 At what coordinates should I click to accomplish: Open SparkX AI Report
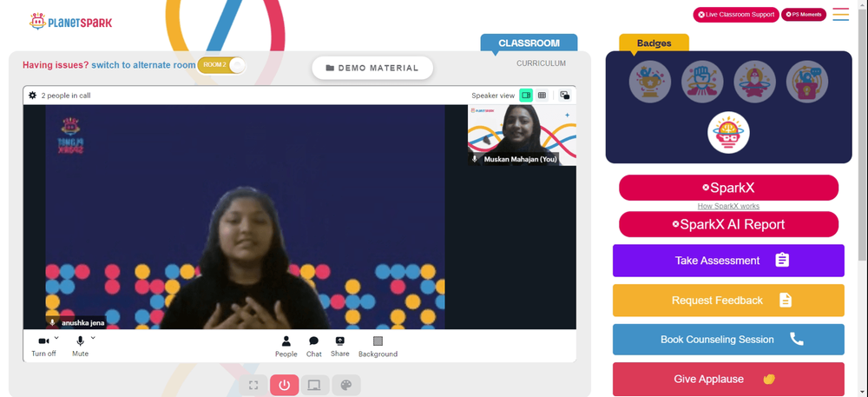coord(728,224)
